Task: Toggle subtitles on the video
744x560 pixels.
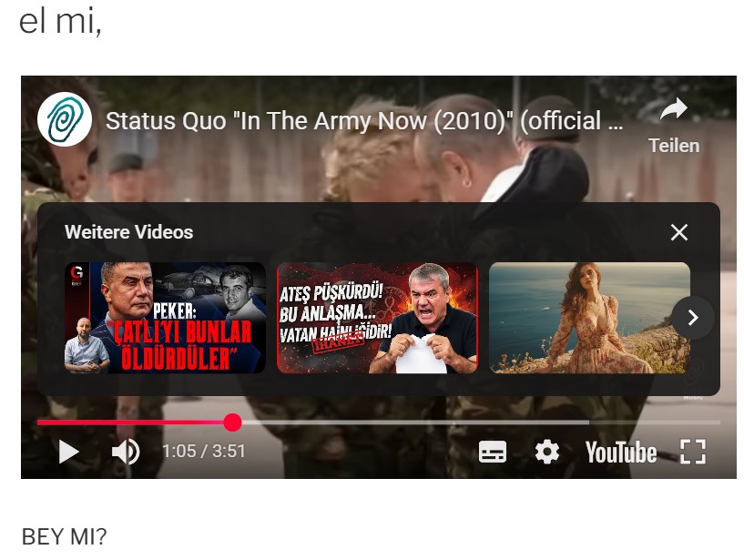Action: [x=493, y=452]
